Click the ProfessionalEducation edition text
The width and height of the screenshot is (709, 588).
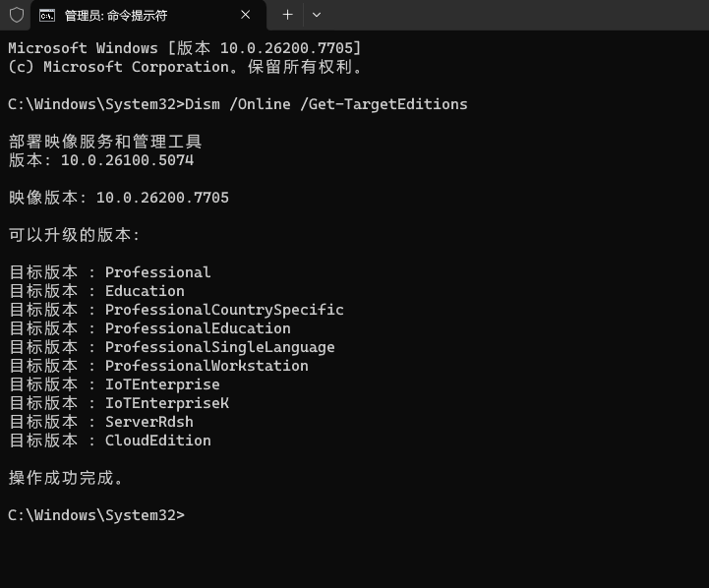198,328
